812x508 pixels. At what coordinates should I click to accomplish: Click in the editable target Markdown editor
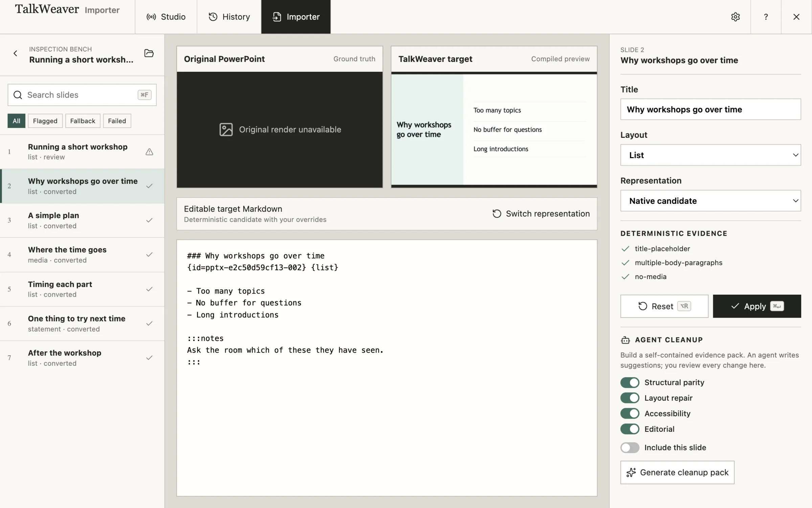[x=387, y=368]
